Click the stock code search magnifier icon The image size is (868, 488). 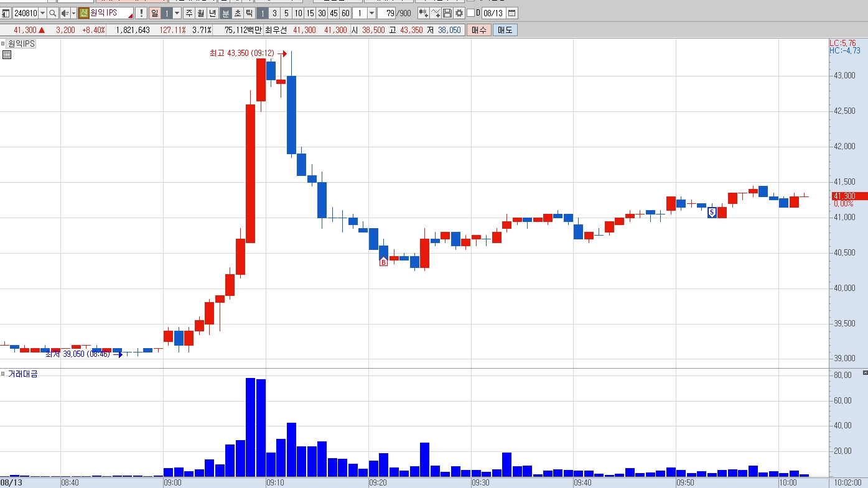point(53,13)
